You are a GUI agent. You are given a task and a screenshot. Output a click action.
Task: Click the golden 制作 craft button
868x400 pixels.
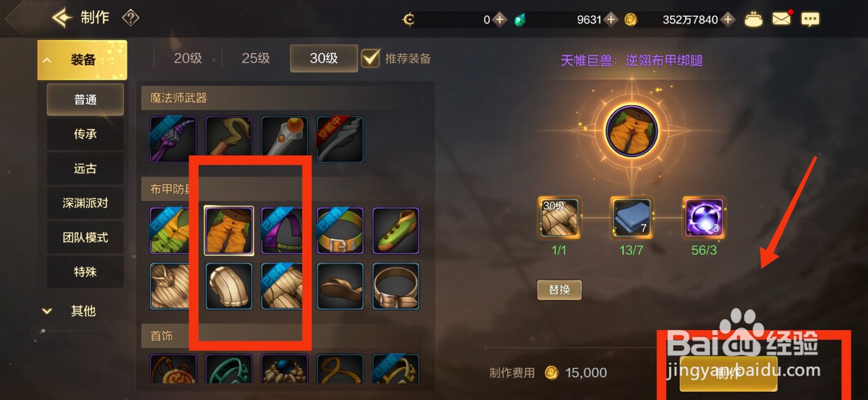pos(728,373)
